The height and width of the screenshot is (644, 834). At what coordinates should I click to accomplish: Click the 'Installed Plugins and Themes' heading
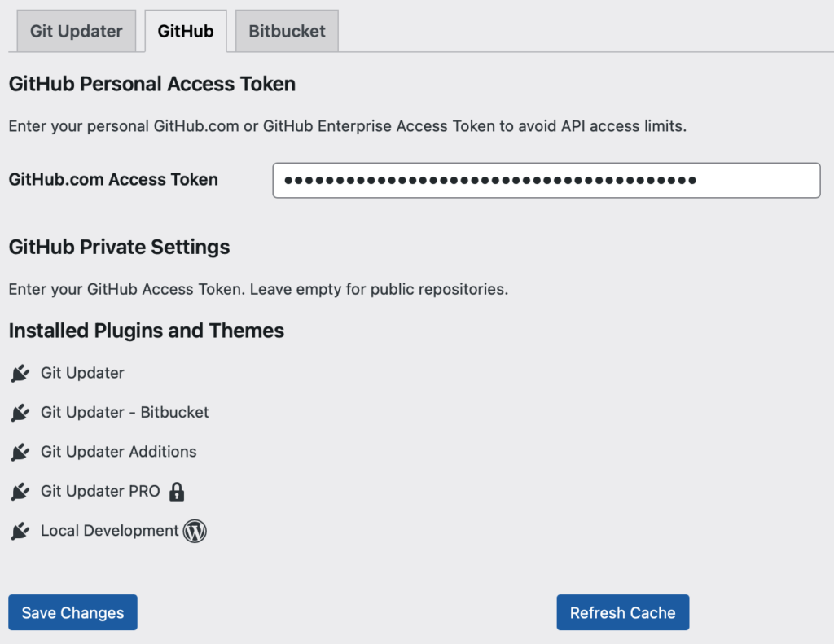tap(147, 331)
